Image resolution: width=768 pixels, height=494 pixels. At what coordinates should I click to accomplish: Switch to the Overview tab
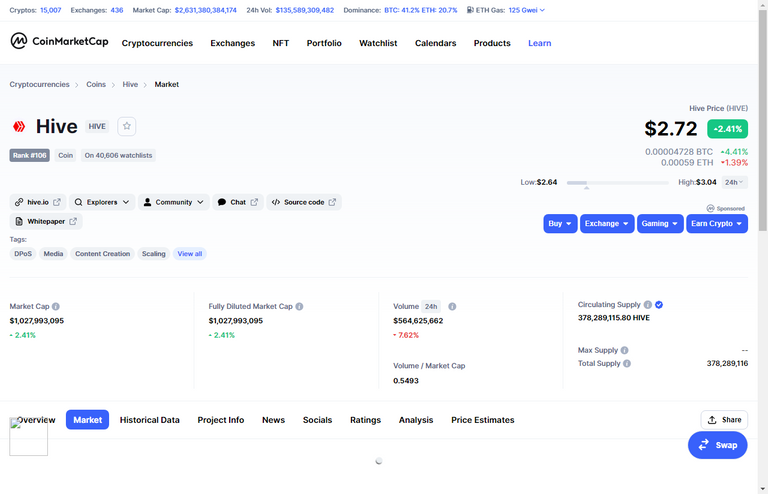36,420
